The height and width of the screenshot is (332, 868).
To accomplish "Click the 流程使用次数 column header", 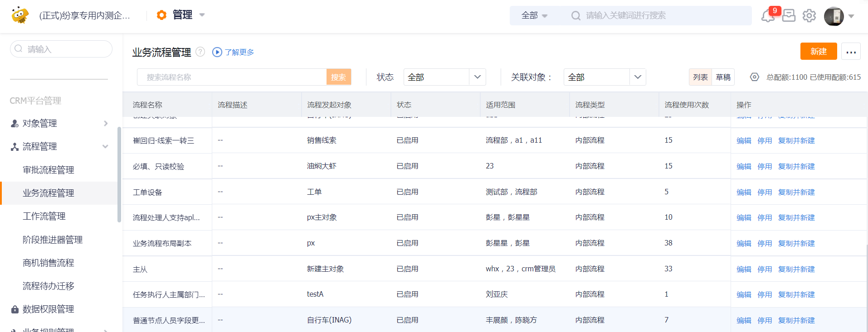I will click(687, 105).
